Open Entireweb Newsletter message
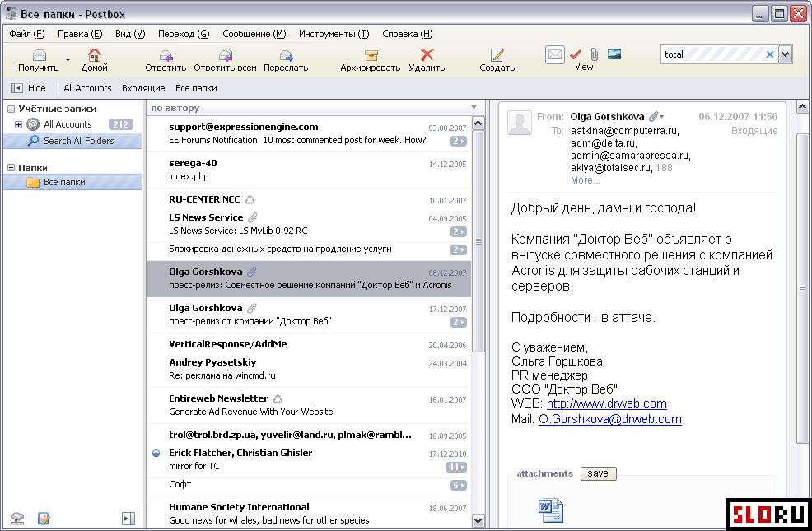This screenshot has width=812, height=531. click(x=309, y=405)
